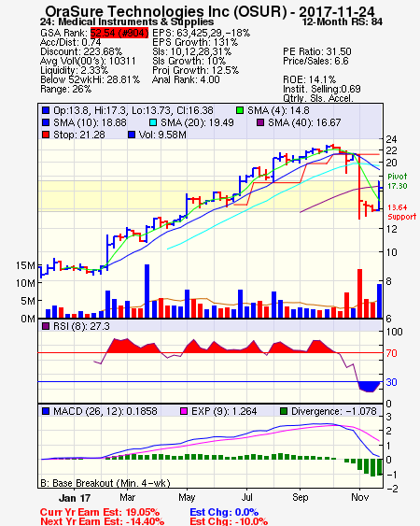This screenshot has height=526, width=420.
Task: Click the ROE: 14.1% value
Action: pyautogui.click(x=309, y=79)
